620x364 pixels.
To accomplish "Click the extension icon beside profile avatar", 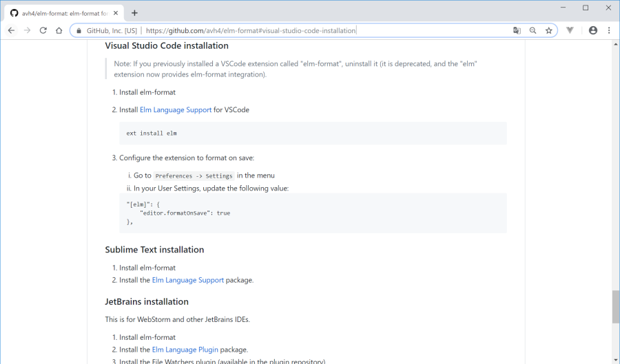I will [x=570, y=30].
